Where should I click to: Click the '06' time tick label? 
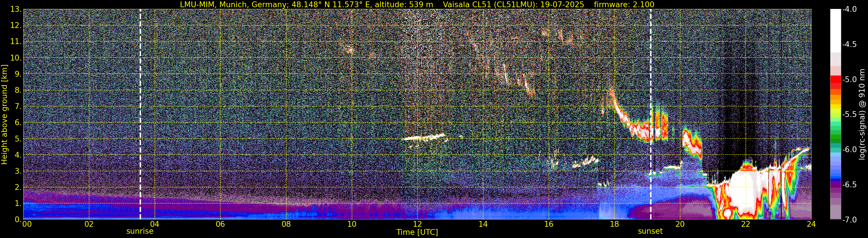(x=220, y=224)
